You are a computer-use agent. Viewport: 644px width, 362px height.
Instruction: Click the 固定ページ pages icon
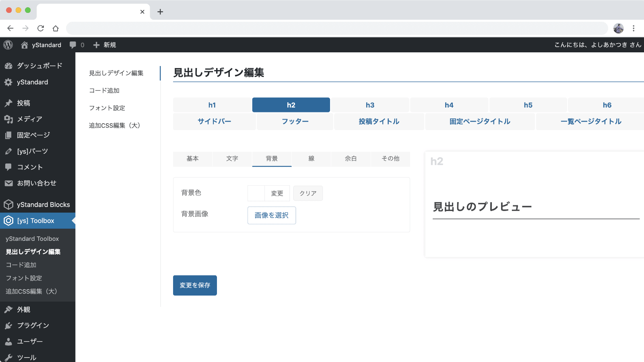point(8,135)
